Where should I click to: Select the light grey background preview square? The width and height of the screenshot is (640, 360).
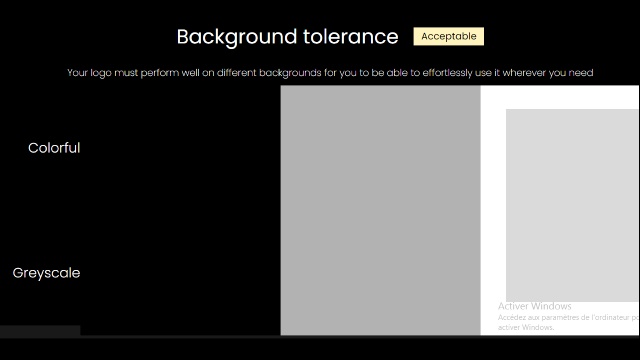coord(572,205)
